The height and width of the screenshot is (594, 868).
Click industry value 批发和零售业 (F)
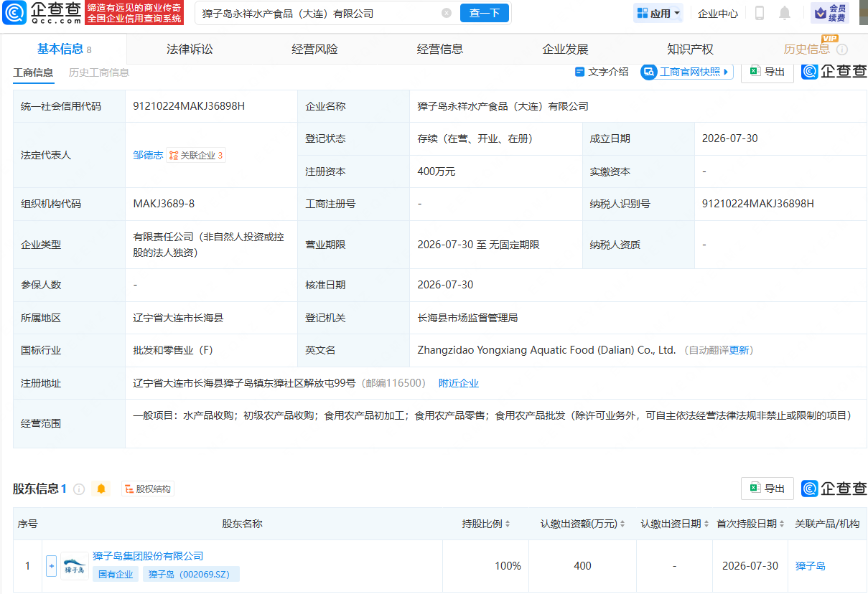[x=173, y=350]
